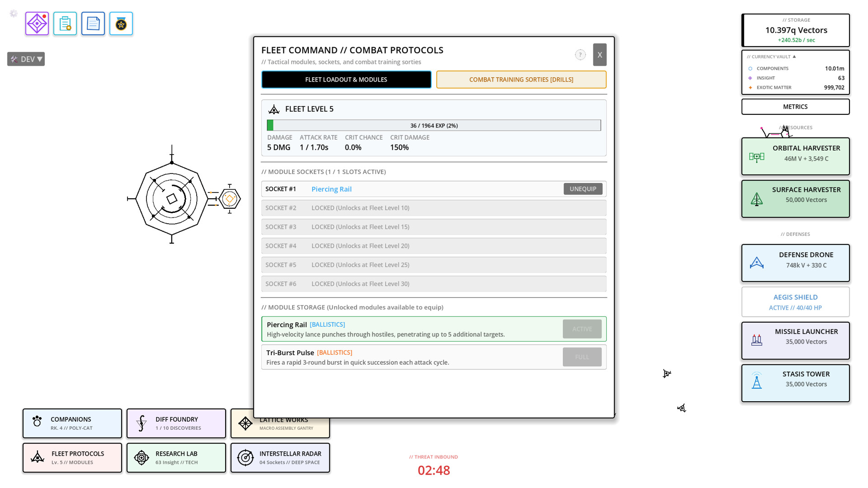868x488 pixels.
Task: Click the Surface Harvester tree icon
Action: pos(757,199)
